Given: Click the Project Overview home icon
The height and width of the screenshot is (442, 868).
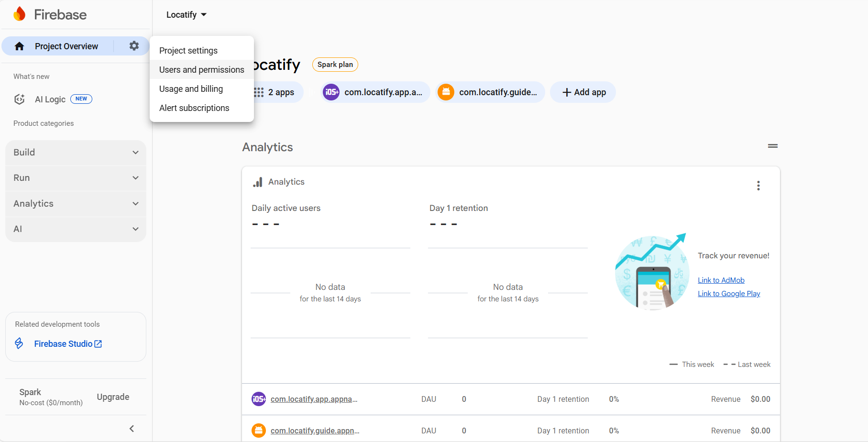Looking at the screenshot, I should click(x=19, y=46).
